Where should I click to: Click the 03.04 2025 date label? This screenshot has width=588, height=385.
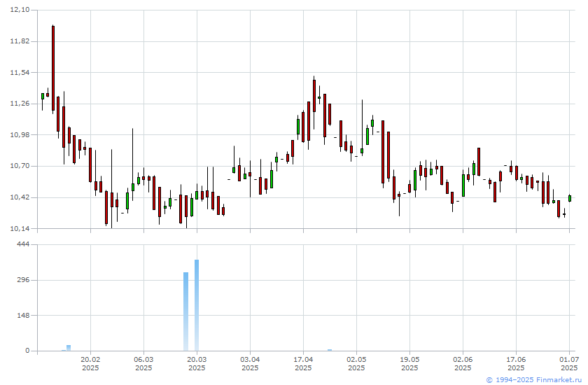[250, 363]
